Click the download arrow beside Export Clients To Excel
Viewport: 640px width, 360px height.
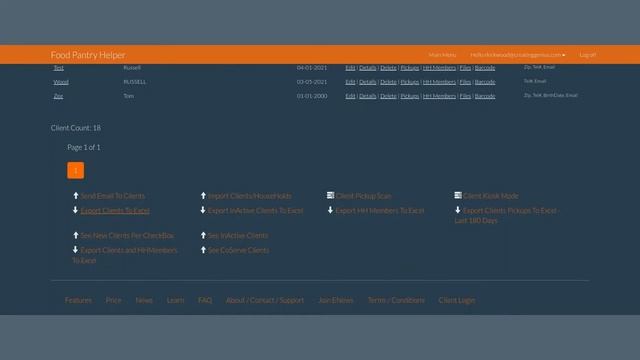point(76,210)
